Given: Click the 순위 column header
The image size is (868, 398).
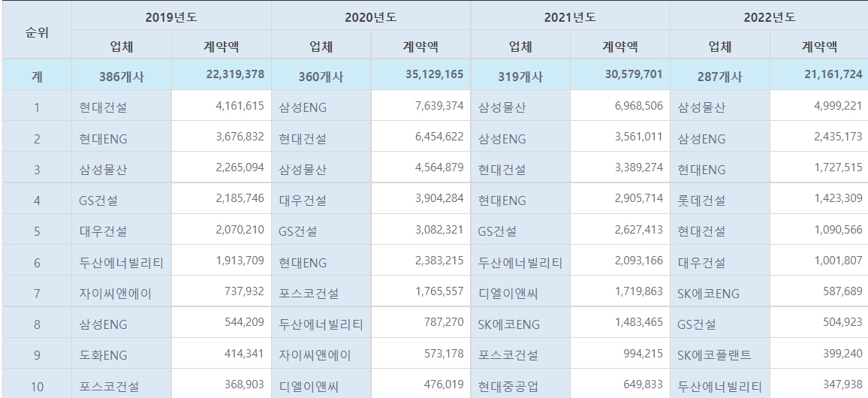Looking at the screenshot, I should tap(37, 32).
